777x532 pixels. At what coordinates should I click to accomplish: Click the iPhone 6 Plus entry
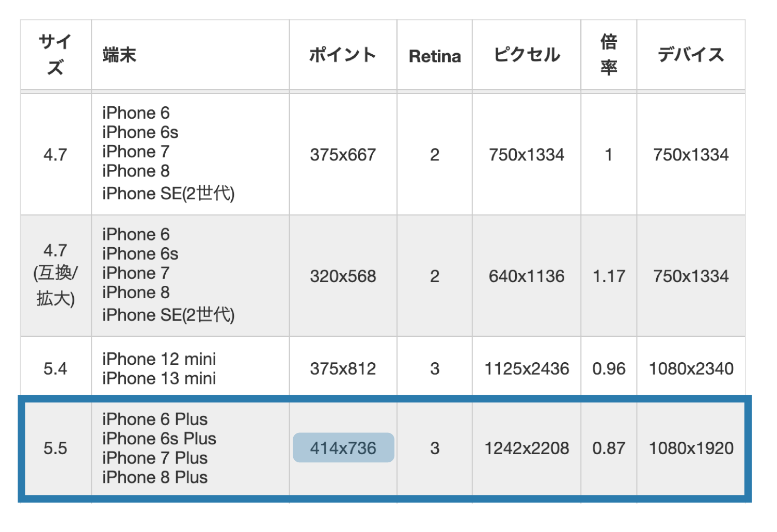pyautogui.click(x=154, y=419)
